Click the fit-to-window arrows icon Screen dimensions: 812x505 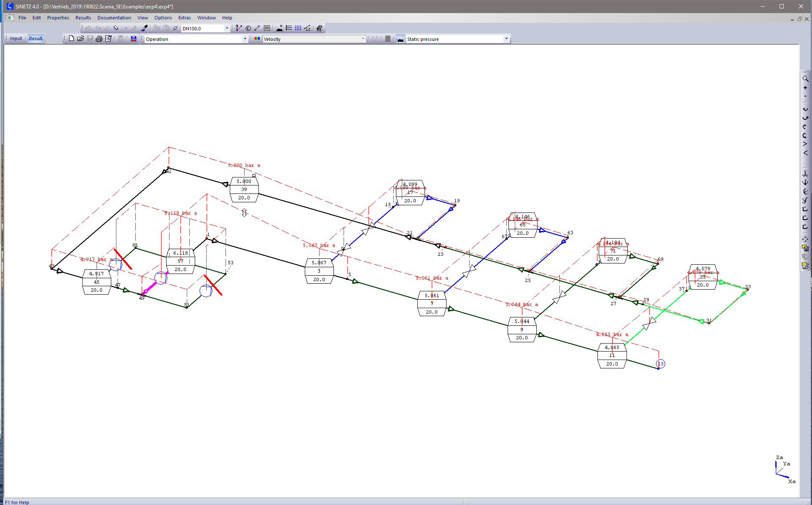point(805,239)
